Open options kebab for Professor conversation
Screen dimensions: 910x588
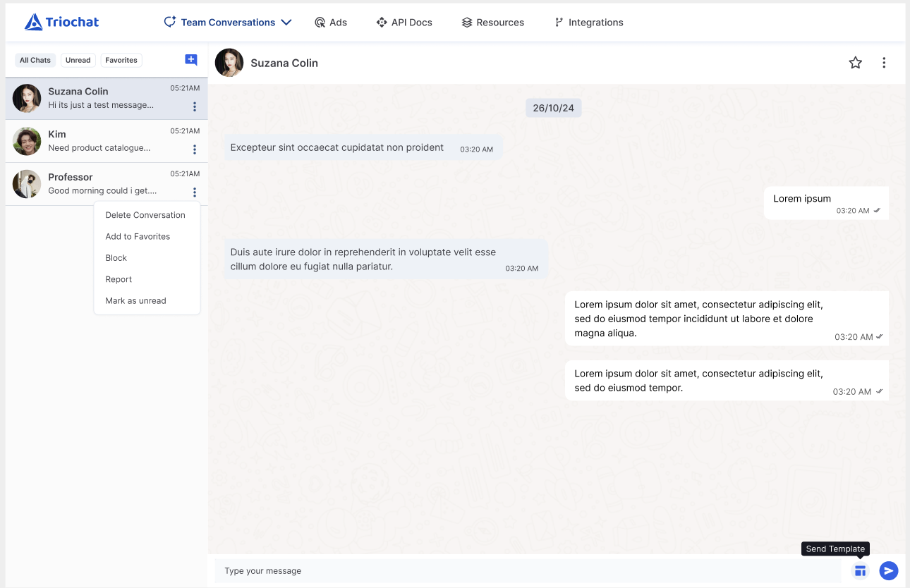pyautogui.click(x=194, y=191)
